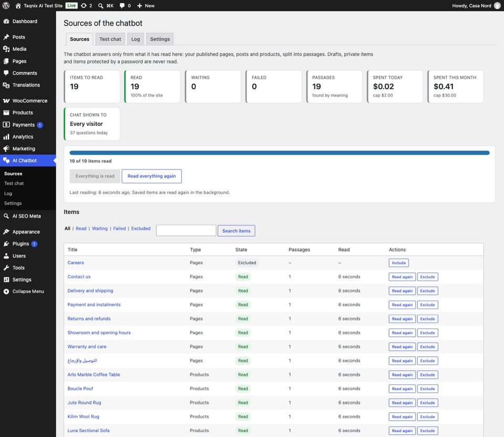Open Log in the AI Chatbot submenu
The height and width of the screenshot is (437, 504).
pyautogui.click(x=8, y=194)
